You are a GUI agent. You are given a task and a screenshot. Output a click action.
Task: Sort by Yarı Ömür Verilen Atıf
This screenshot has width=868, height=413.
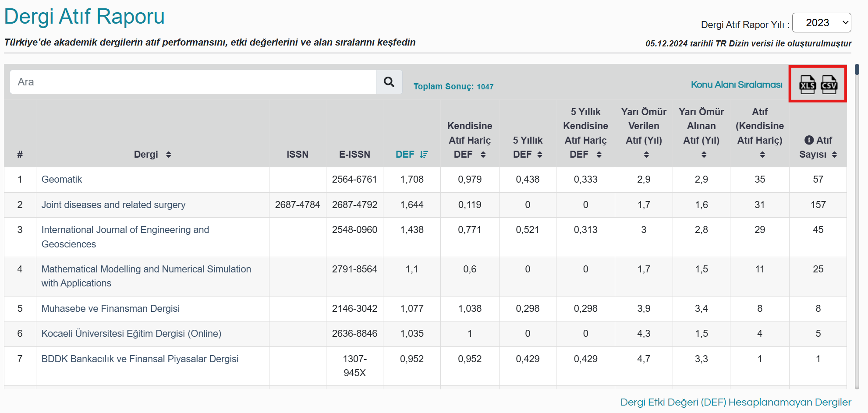(x=646, y=155)
